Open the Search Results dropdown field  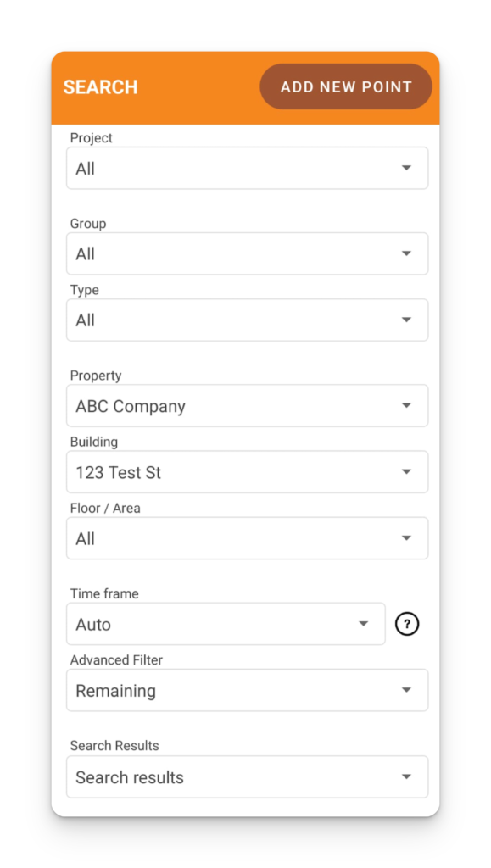pyautogui.click(x=247, y=776)
